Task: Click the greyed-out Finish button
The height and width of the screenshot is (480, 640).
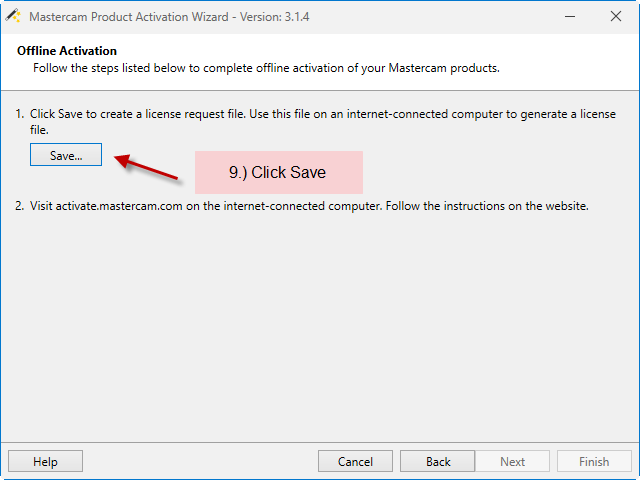Action: click(x=594, y=461)
